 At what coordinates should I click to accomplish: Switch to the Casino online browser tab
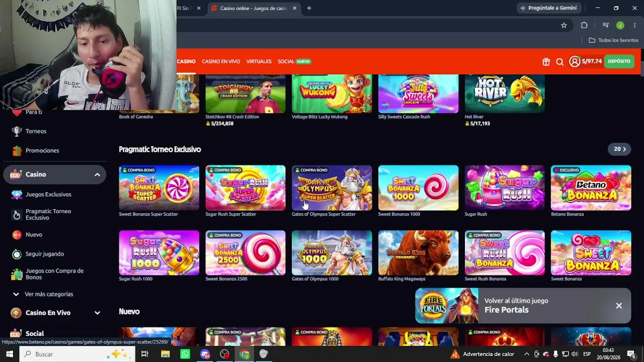click(254, 8)
